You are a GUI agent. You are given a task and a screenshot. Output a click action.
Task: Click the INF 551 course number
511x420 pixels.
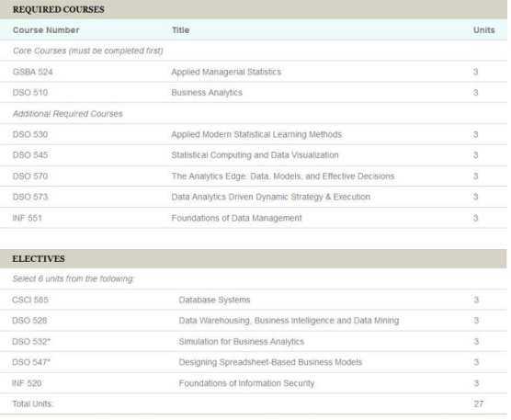click(x=27, y=219)
